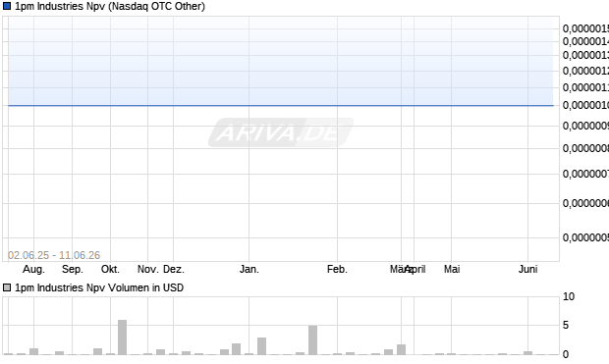Click the volume axis value '0'
The height and width of the screenshot is (364, 609).
[566, 354]
